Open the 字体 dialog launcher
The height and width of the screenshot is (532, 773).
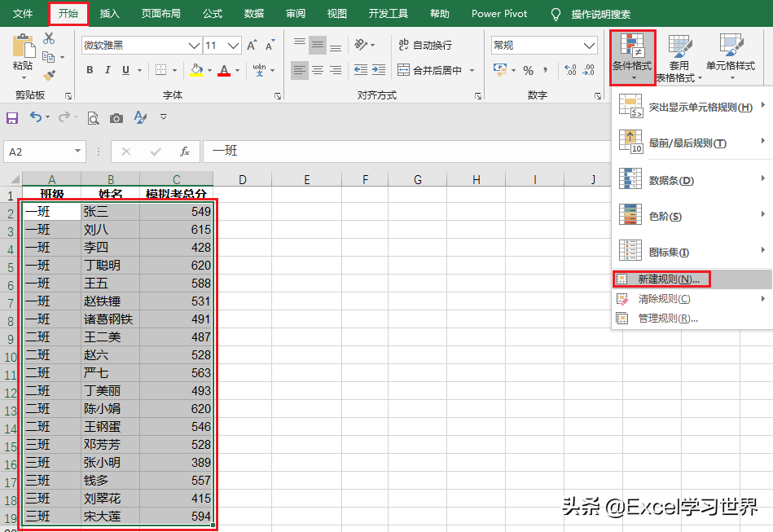[278, 96]
